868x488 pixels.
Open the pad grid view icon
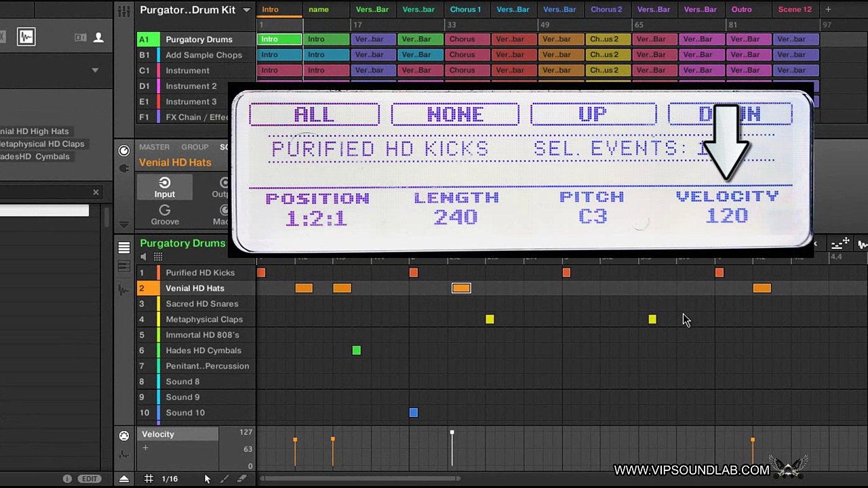point(158,257)
